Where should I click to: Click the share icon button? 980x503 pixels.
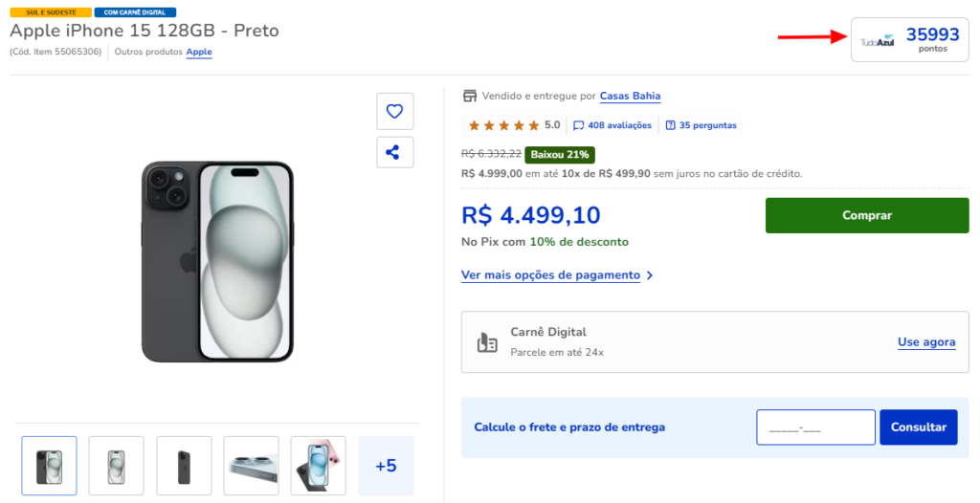[394, 152]
